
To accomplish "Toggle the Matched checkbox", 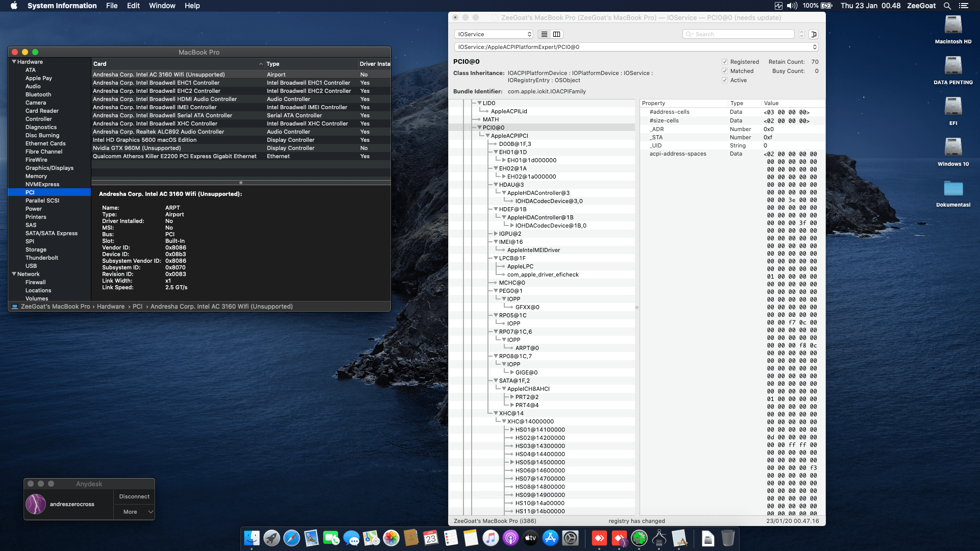I will (x=724, y=71).
